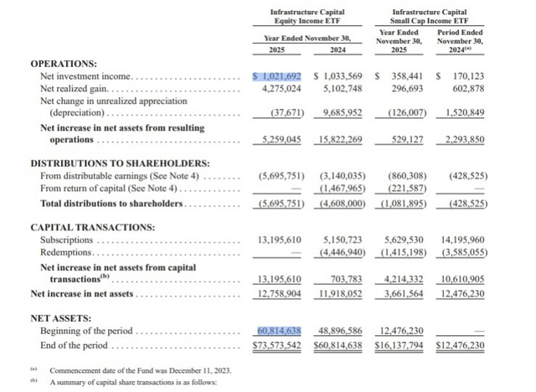
Task: Click the Year Ended November 30, header over 2025 and 2024
Action: point(307,39)
